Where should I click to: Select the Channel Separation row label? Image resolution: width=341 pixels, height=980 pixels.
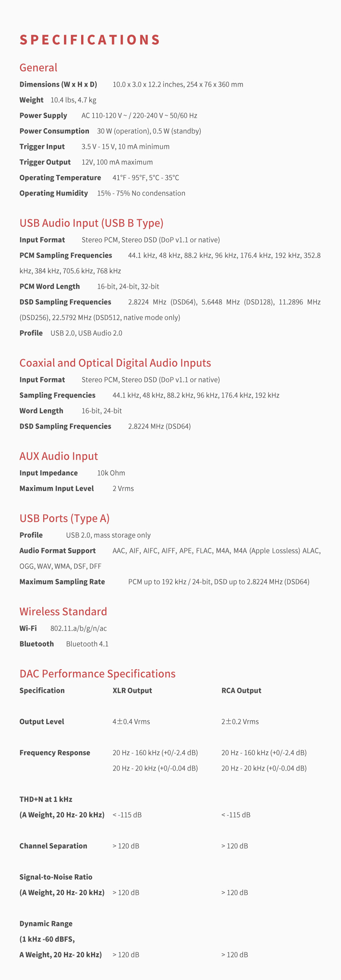(x=53, y=846)
